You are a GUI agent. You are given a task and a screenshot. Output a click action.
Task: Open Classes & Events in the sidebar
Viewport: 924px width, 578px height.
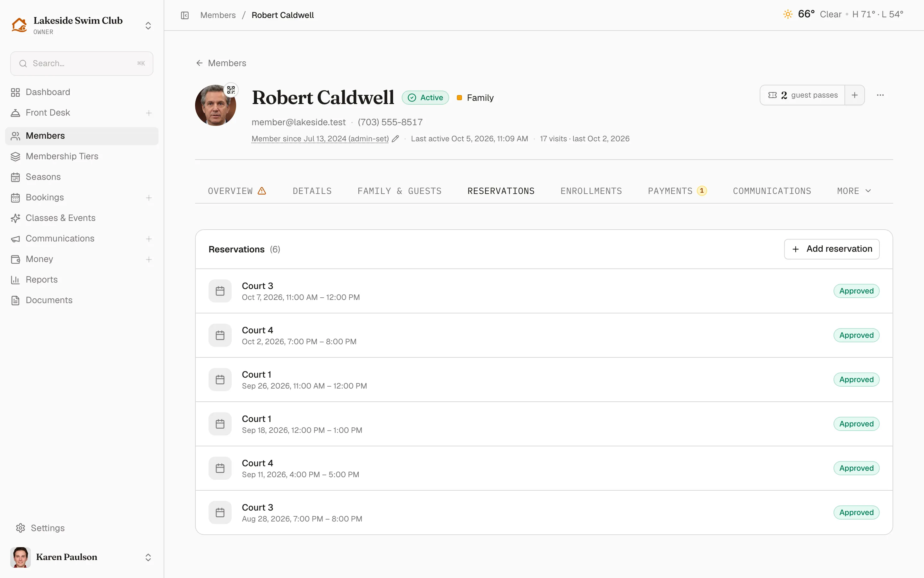[82, 218]
